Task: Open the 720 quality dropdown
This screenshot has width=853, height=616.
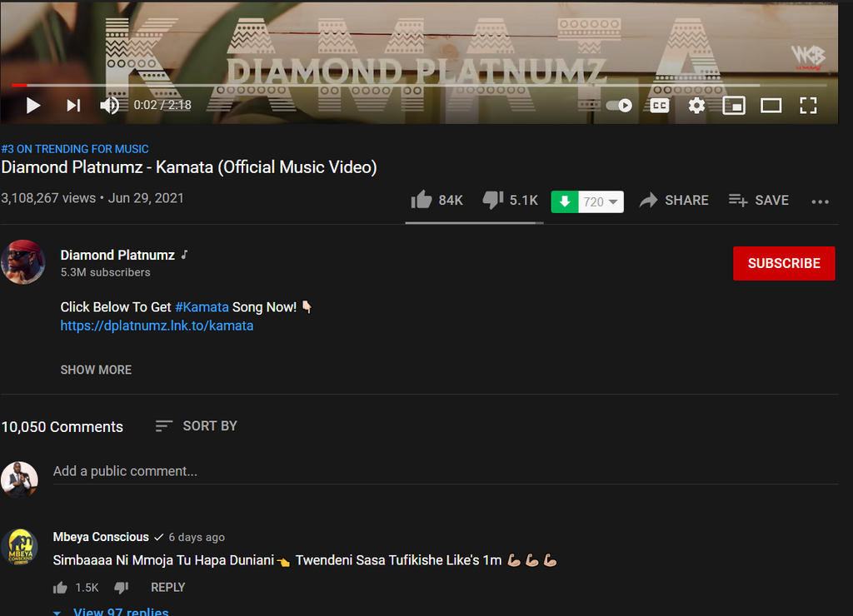Action: point(601,201)
